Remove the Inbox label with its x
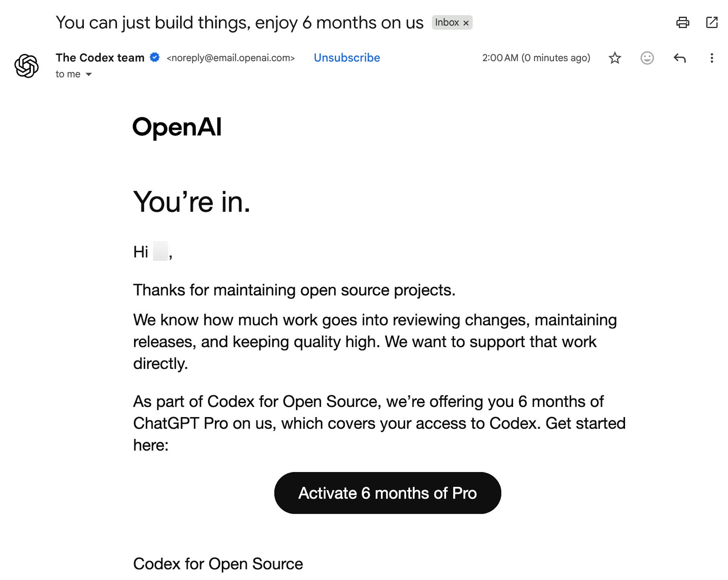Image resolution: width=728 pixels, height=580 pixels. tap(466, 23)
